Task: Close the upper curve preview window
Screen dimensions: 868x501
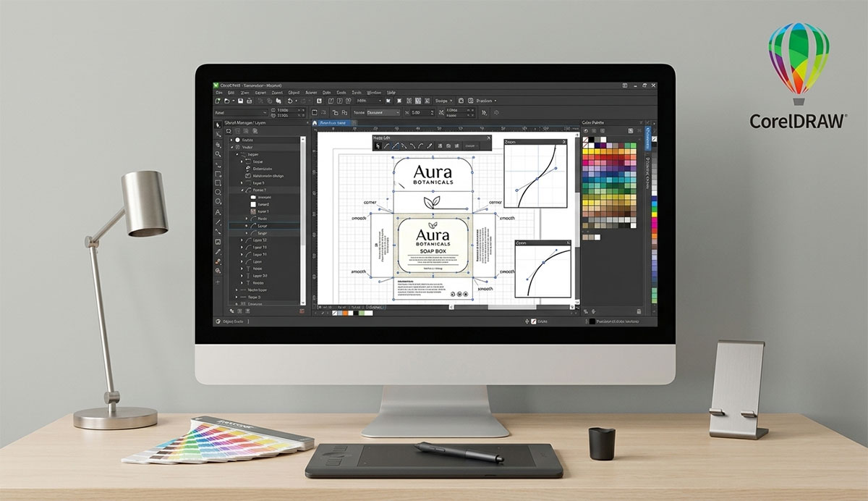Action: click(563, 142)
